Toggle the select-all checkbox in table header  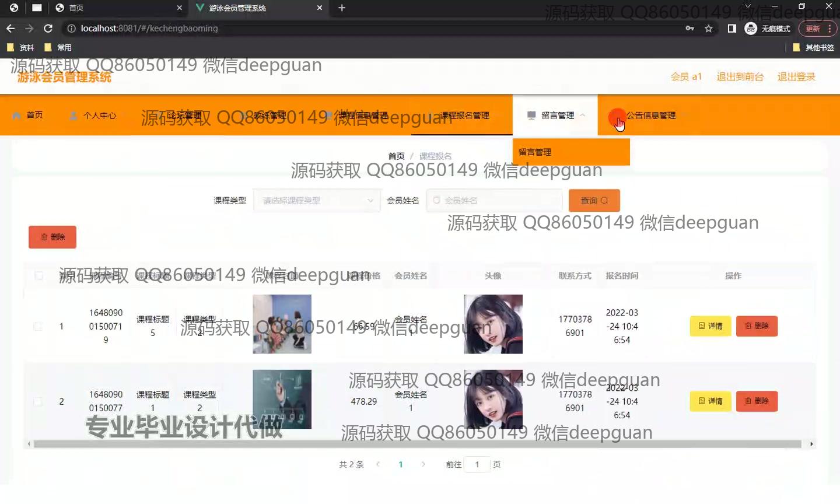click(39, 275)
